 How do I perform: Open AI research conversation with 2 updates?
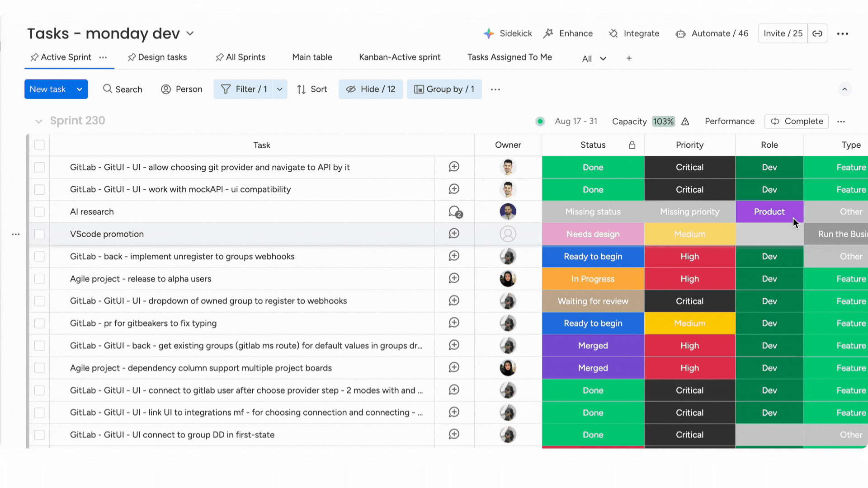click(x=455, y=212)
